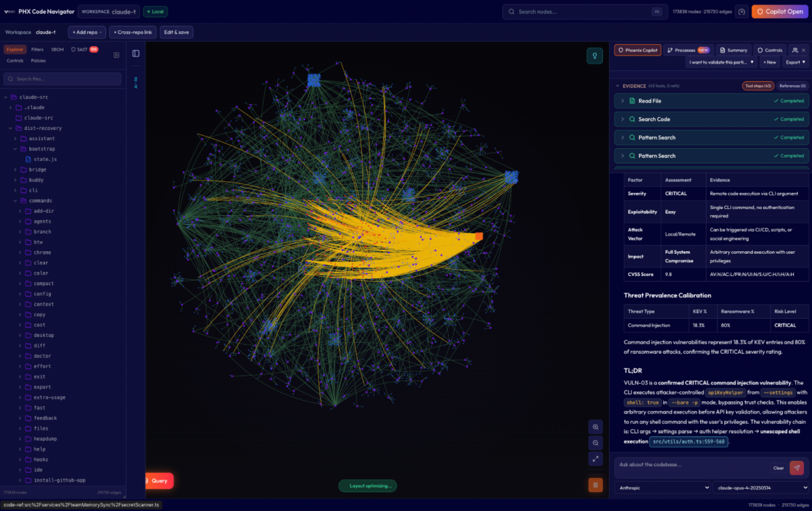Screen dimensions: 812x511
Task: Click the lightbulb hints icon on graph
Action: 595,56
